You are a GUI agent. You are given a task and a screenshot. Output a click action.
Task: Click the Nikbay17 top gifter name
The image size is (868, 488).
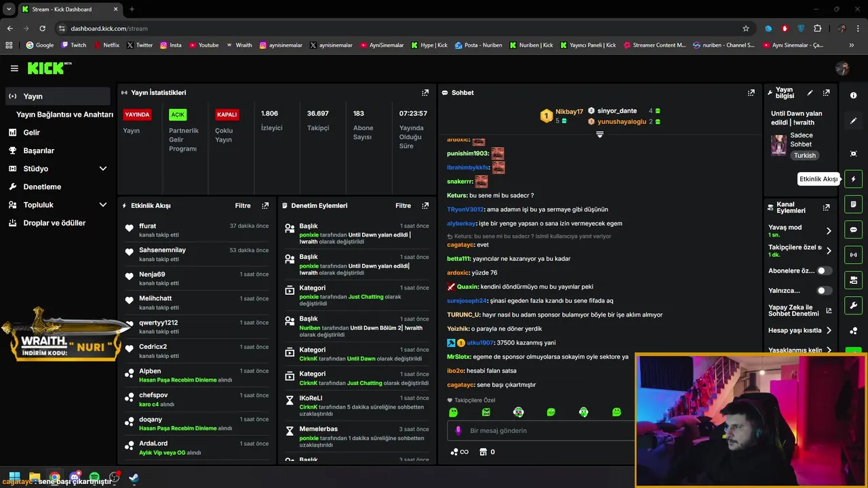569,111
